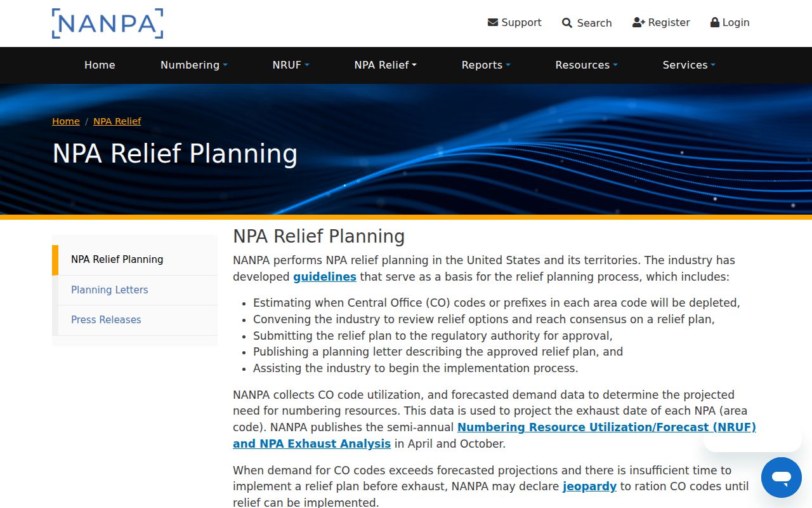The image size is (812, 508).
Task: Open the Resources dropdown menu
Action: click(x=587, y=65)
